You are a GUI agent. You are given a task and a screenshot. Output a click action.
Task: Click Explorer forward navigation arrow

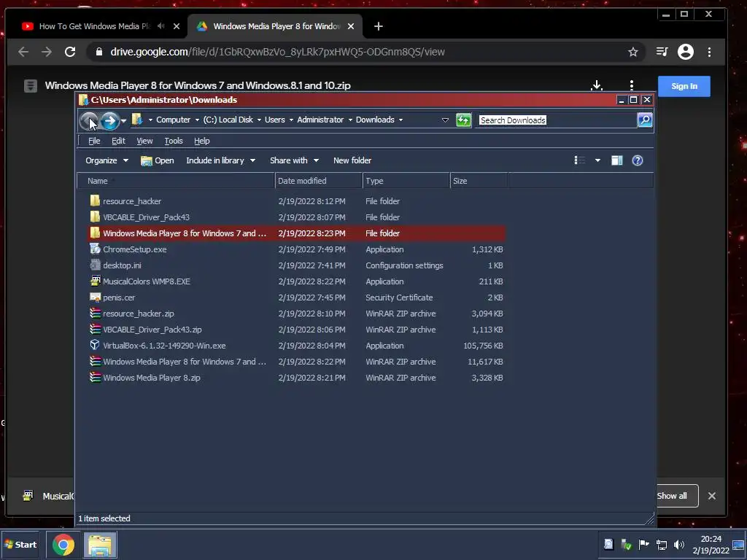pyautogui.click(x=109, y=120)
